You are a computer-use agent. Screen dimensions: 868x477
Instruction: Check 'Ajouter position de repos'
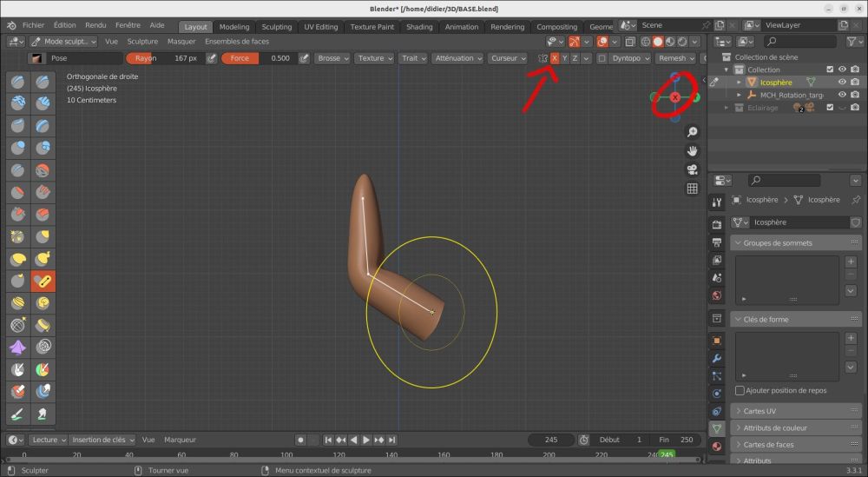[x=740, y=391]
